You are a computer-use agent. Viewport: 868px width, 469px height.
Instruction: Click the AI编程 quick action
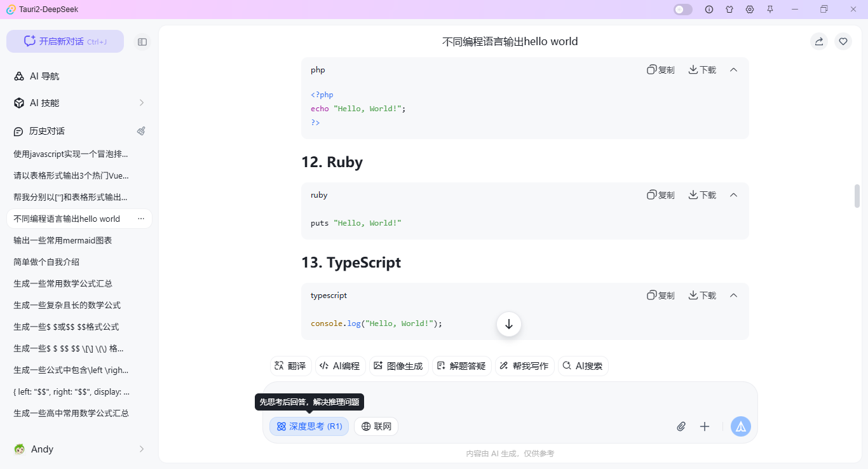tap(341, 366)
